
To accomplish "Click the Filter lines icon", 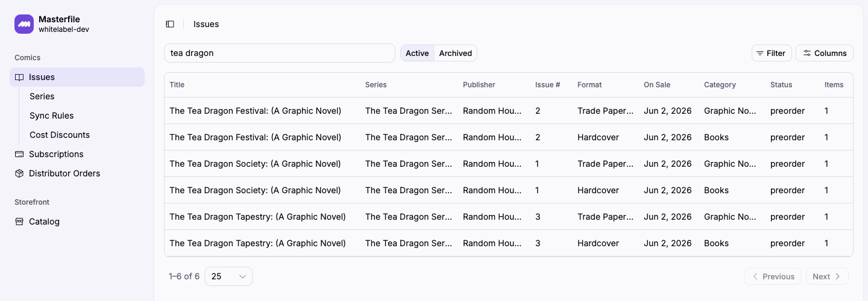I will (x=760, y=53).
